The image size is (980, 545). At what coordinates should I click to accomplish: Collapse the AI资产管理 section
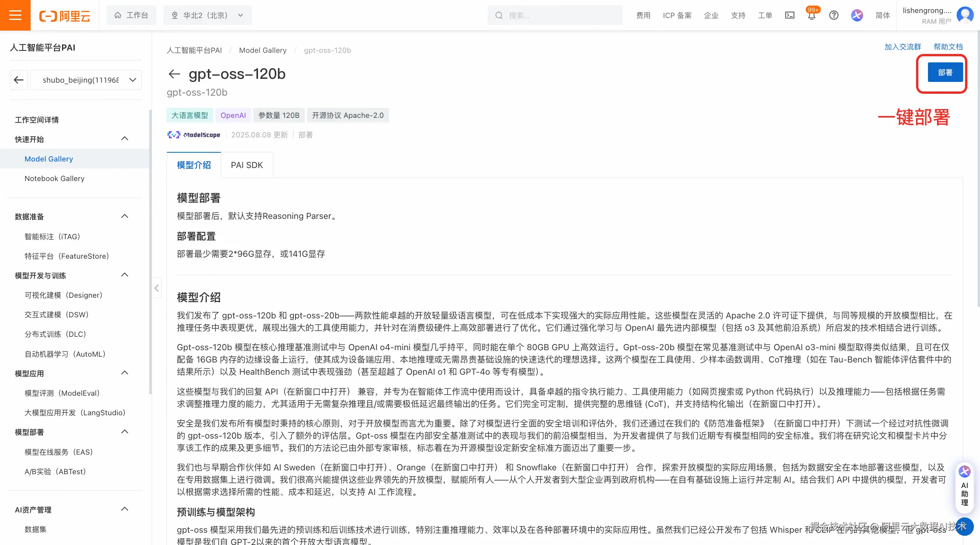point(124,509)
